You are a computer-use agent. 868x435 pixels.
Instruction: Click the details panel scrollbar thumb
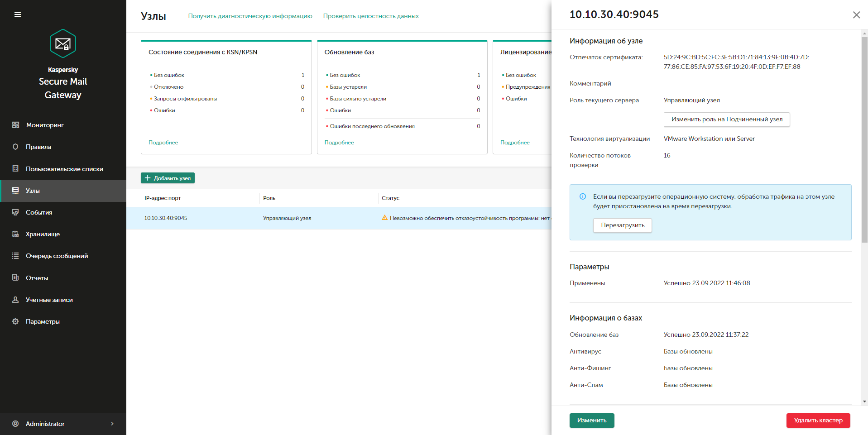864,139
